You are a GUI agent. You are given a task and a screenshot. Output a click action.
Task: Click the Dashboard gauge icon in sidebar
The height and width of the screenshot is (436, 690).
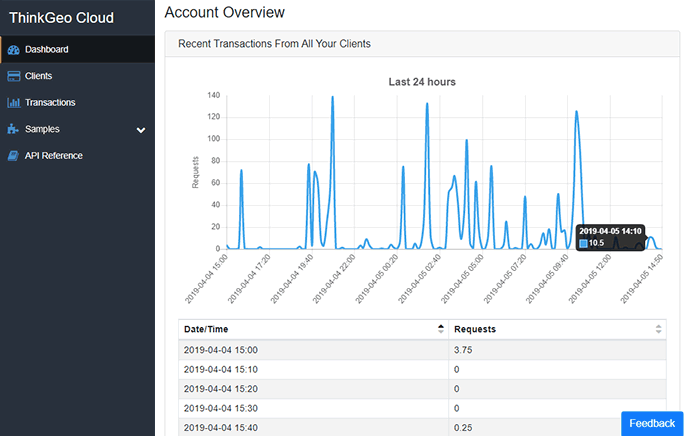[x=13, y=49]
